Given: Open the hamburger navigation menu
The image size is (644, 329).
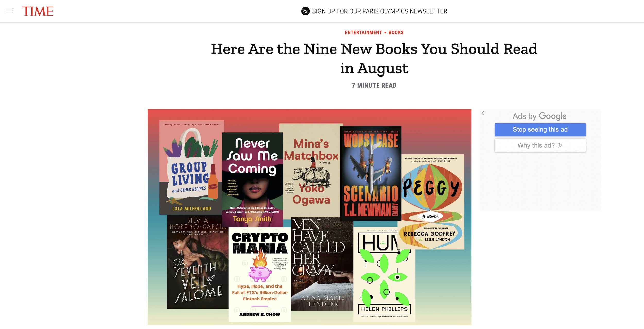Looking at the screenshot, I should pos(10,11).
